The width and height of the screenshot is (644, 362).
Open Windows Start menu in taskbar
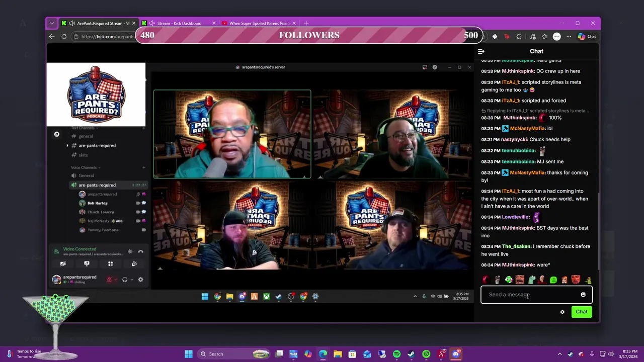click(189, 354)
